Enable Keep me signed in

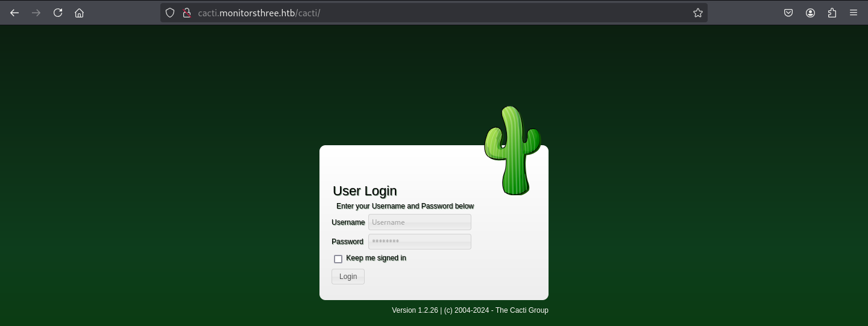point(338,259)
